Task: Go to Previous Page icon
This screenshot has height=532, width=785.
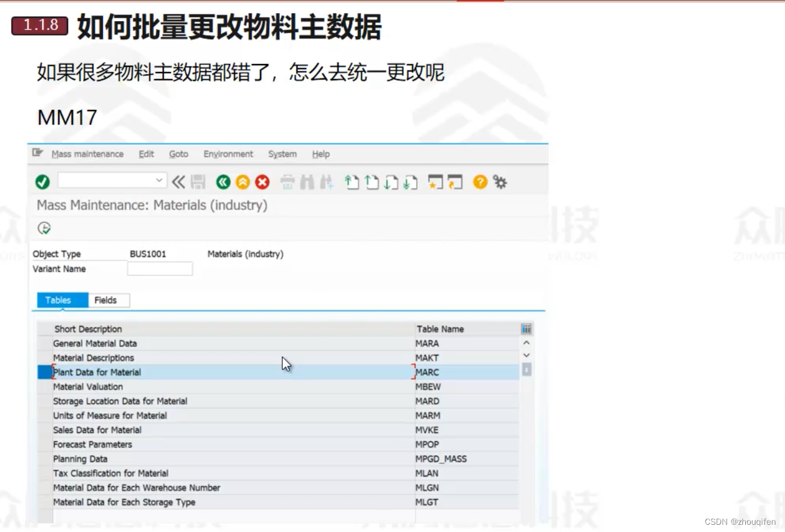Action: 371,181
